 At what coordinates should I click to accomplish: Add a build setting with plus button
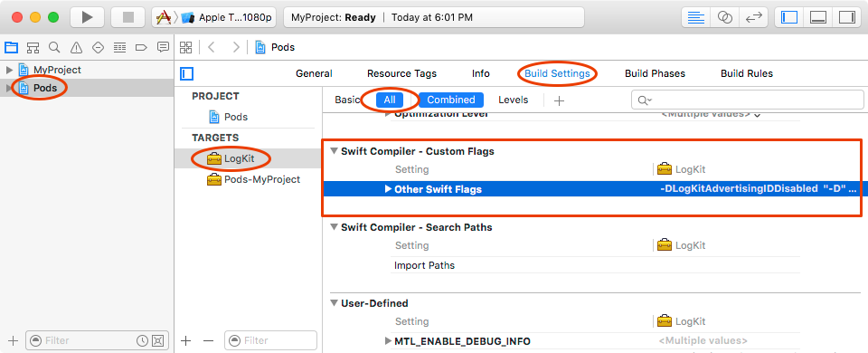point(560,100)
